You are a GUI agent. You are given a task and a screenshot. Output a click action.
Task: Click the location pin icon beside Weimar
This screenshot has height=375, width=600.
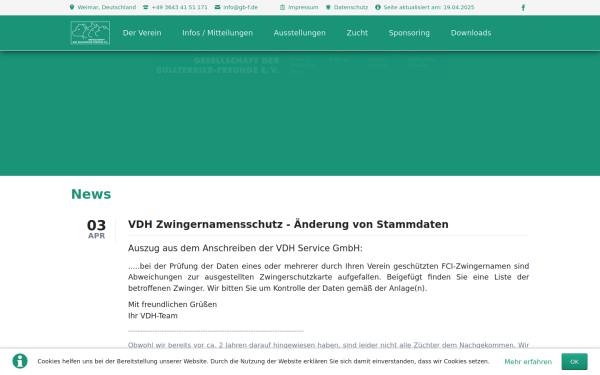pyautogui.click(x=72, y=7)
